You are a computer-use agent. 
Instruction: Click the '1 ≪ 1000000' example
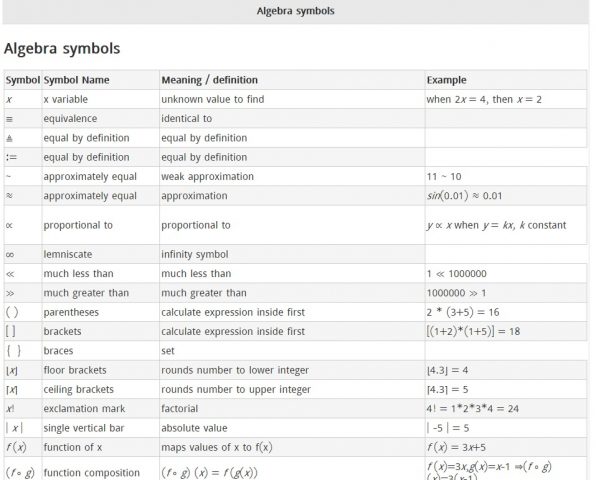tap(456, 274)
